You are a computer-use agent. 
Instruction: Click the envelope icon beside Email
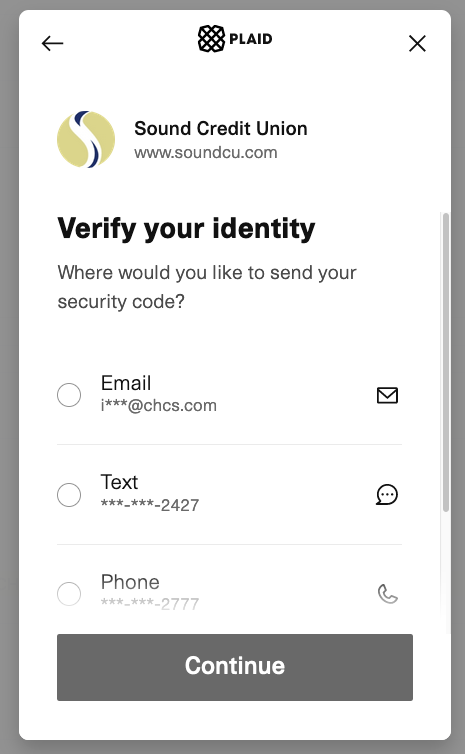(387, 395)
